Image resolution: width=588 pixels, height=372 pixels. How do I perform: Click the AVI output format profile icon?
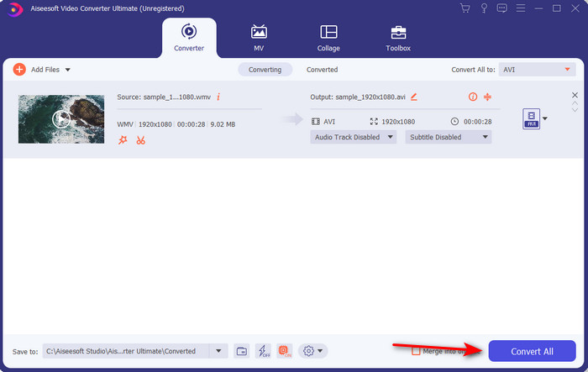coord(532,119)
